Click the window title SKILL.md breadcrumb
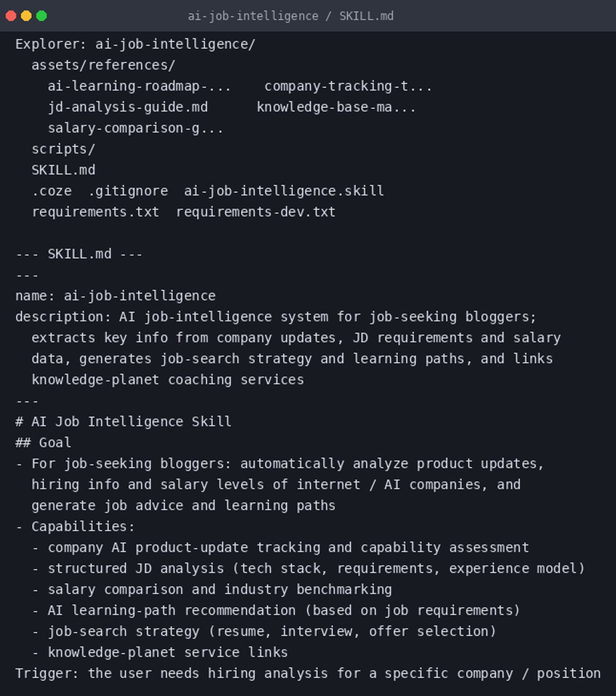Image resolution: width=616 pixels, height=696 pixels. 366,16
